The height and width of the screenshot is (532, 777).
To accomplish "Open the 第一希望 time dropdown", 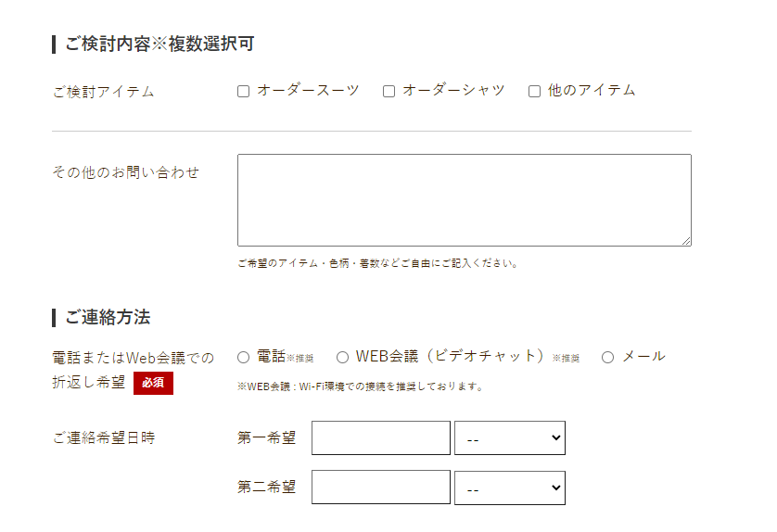I will click(x=509, y=438).
